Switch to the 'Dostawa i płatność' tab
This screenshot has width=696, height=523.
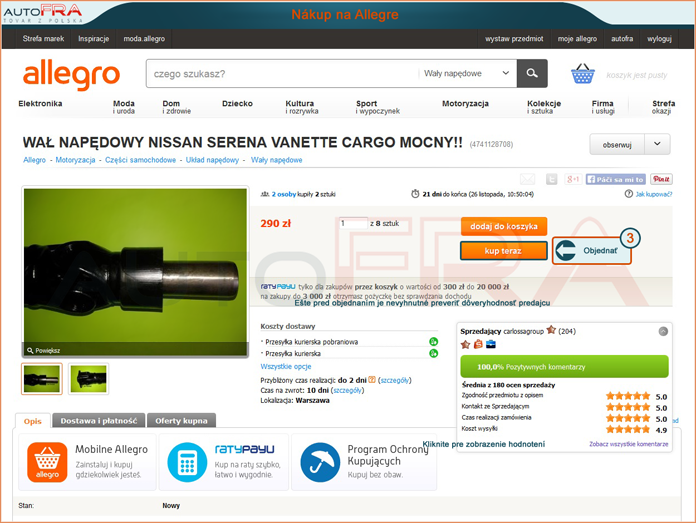[99, 420]
